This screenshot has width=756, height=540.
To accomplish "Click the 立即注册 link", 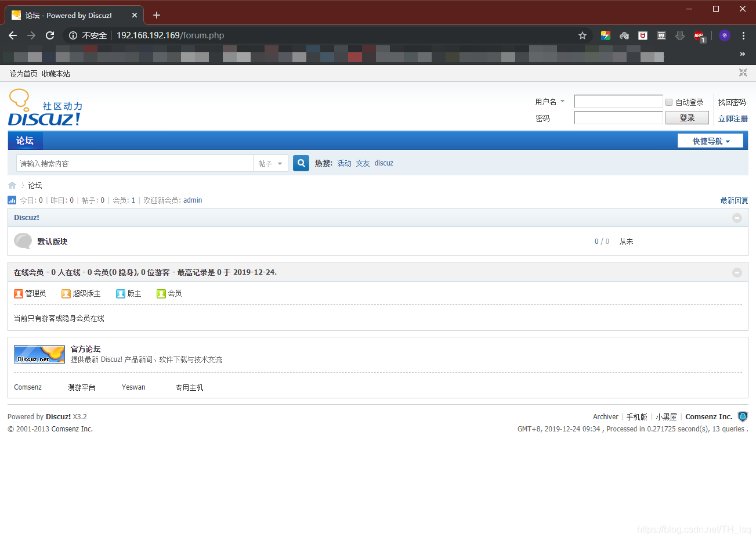I will [733, 118].
